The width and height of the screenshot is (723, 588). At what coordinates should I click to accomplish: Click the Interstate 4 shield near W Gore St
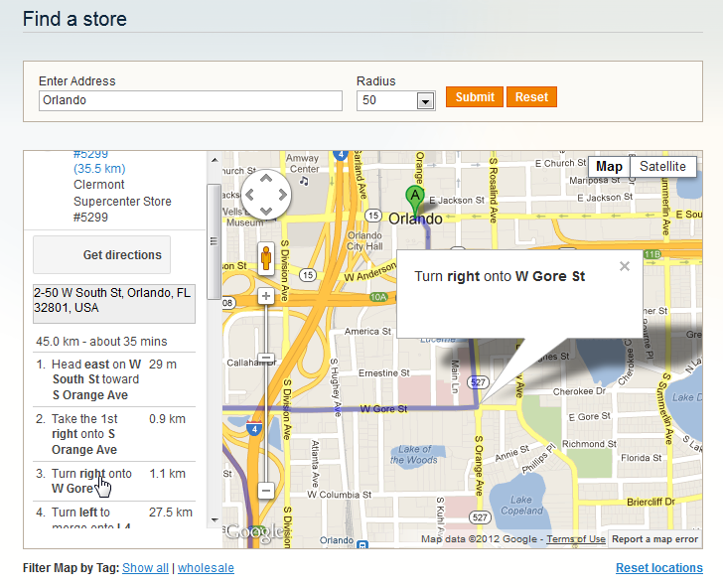254,428
